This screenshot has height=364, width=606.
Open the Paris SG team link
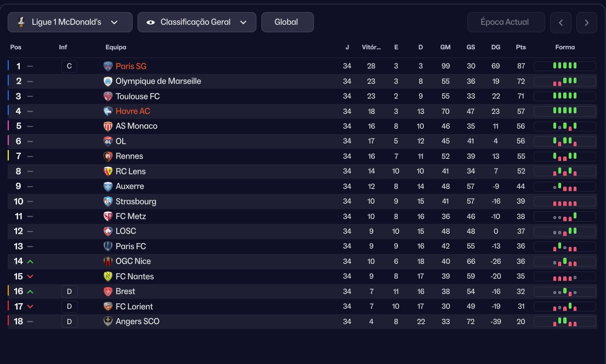[x=131, y=66]
